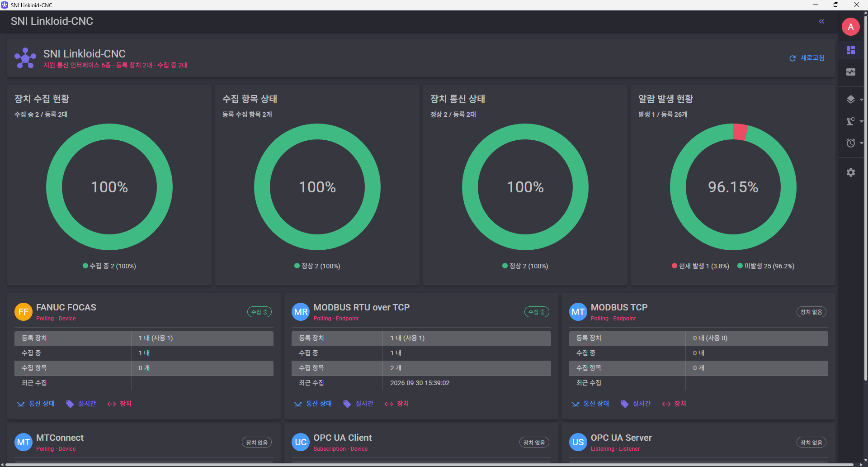Click 장치 없음 badge on MTConnect card

pos(257,443)
